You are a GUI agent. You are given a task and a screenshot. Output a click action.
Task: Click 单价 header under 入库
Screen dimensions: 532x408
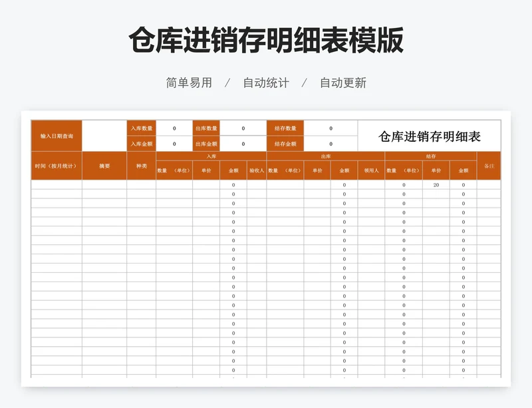pos(206,170)
